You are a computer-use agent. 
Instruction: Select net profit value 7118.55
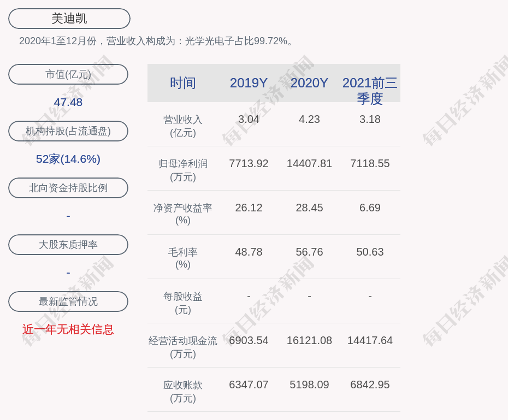tap(370, 163)
